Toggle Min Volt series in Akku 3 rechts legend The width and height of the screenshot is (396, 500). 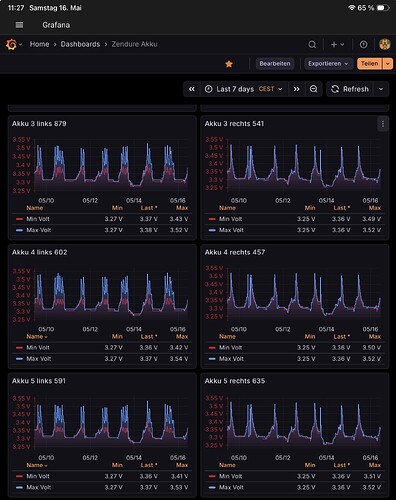coord(230,219)
